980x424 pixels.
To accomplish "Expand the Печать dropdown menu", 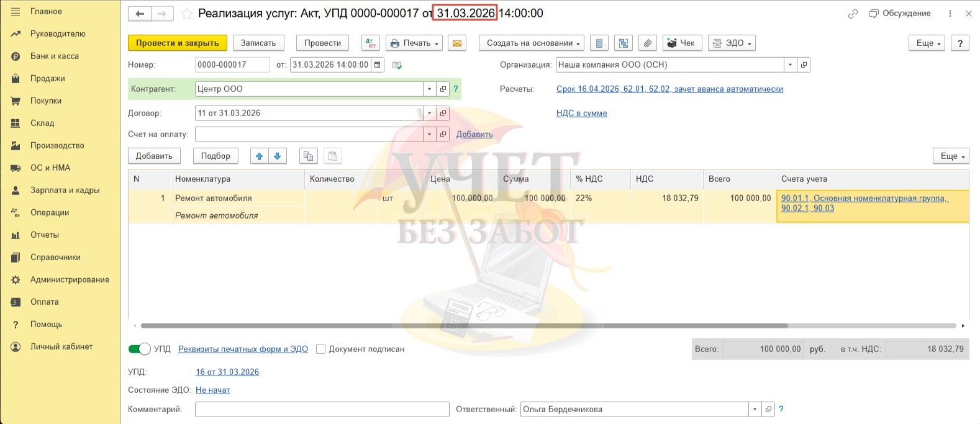I will click(415, 43).
